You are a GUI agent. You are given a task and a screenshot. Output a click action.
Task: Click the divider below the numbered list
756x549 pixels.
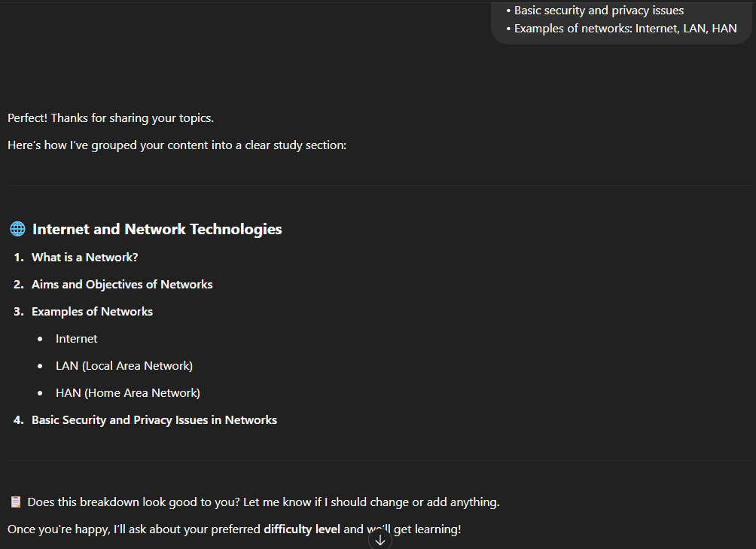tap(378, 460)
